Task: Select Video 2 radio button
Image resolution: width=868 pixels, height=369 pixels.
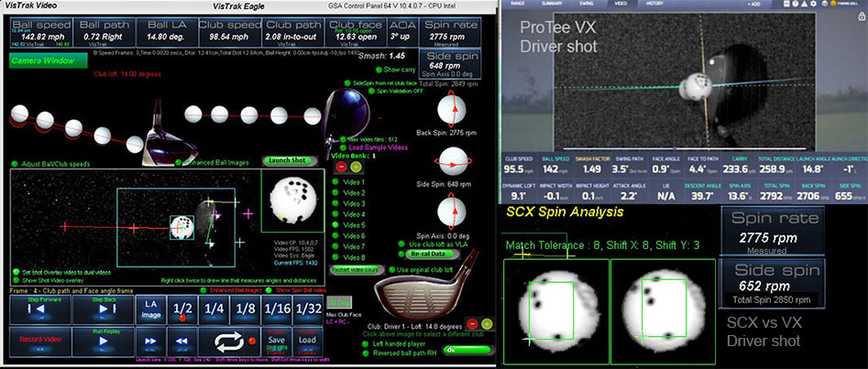Action: tap(335, 193)
